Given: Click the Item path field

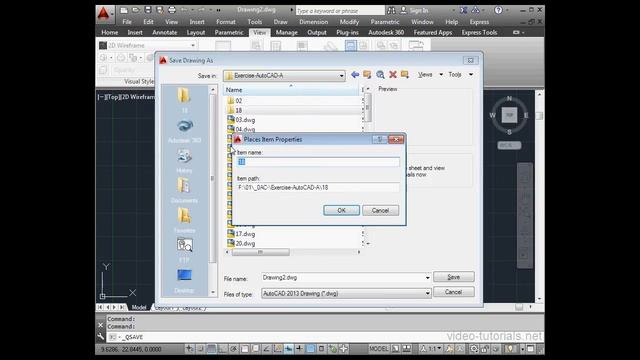Looking at the screenshot, I should click(318, 187).
